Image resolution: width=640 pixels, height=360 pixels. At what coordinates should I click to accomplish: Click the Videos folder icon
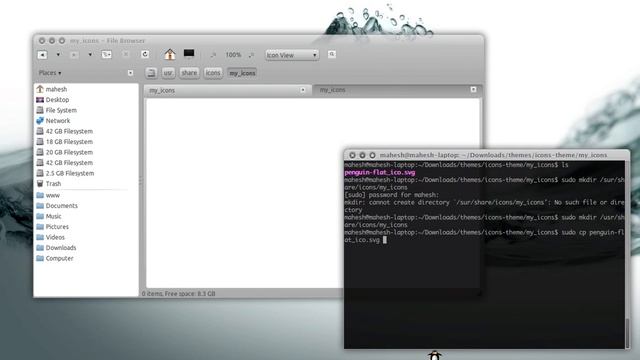(40, 237)
